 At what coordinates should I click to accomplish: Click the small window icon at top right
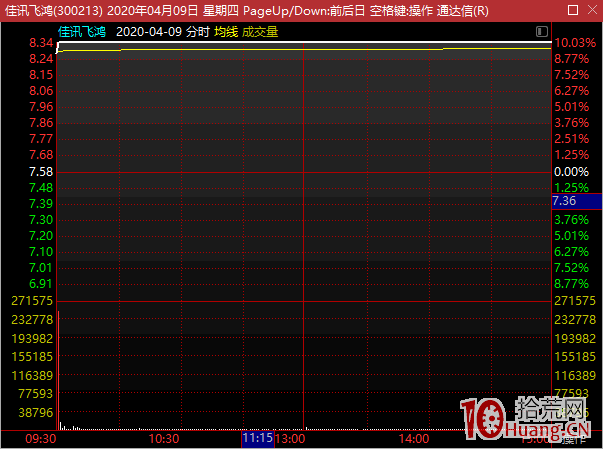point(541,31)
